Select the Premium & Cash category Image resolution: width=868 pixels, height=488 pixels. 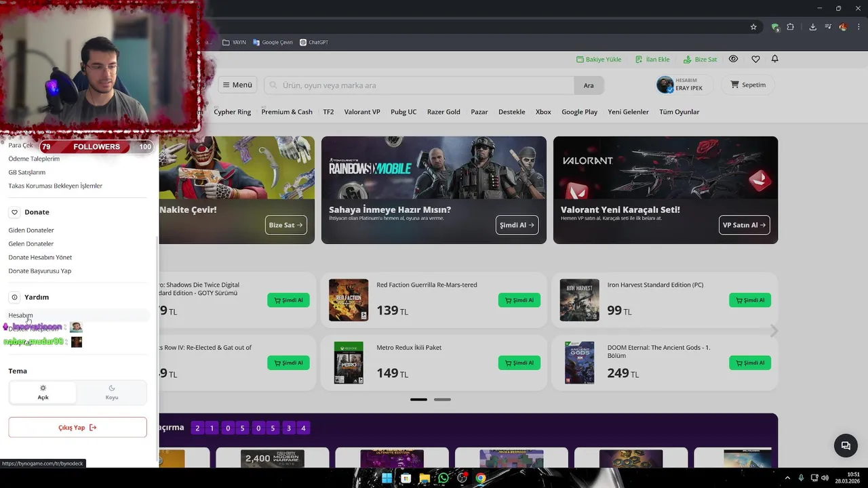coord(287,112)
